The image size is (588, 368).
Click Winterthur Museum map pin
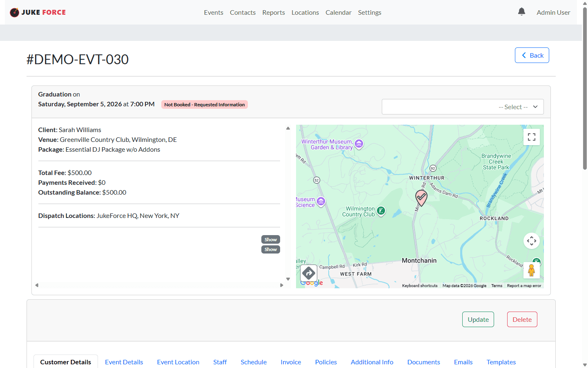[x=359, y=144]
